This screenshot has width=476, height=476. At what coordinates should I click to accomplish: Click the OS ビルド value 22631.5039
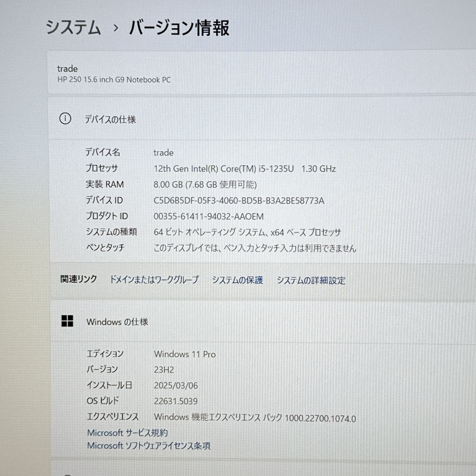[x=176, y=401]
